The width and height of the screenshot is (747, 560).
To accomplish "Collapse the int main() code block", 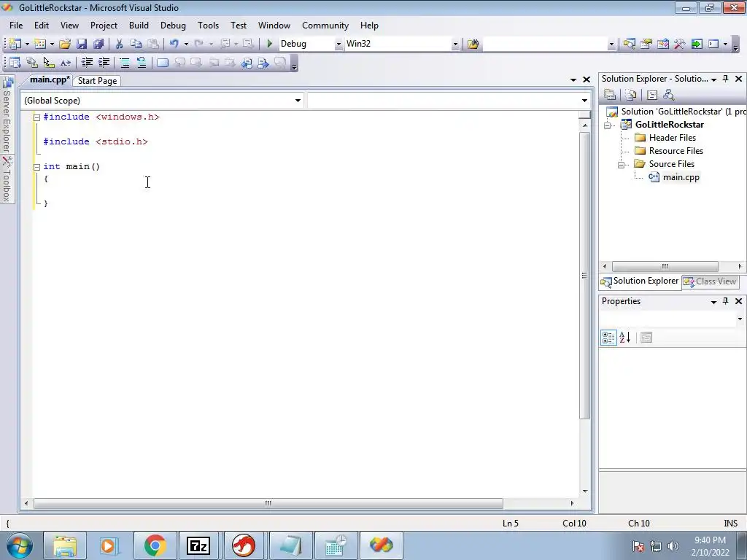I will (36, 167).
